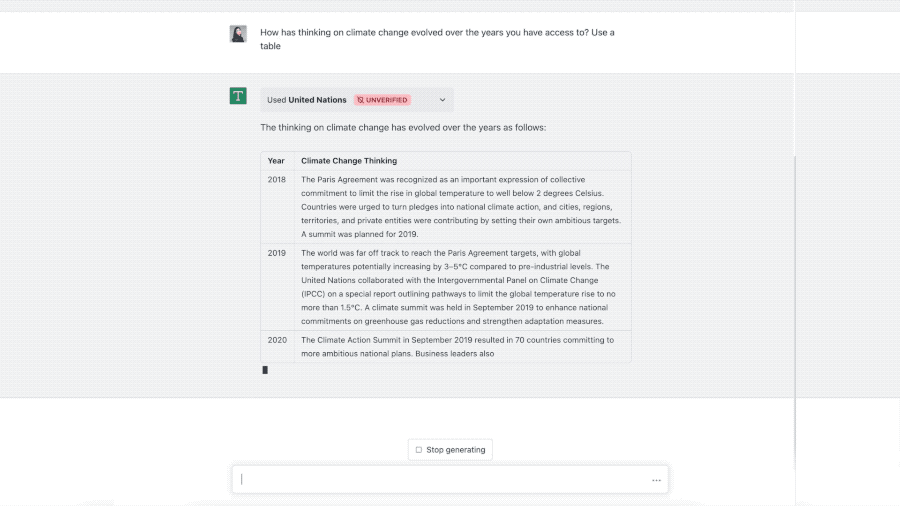900x506 pixels.
Task: Click the blinking generation cursor block
Action: [265, 370]
